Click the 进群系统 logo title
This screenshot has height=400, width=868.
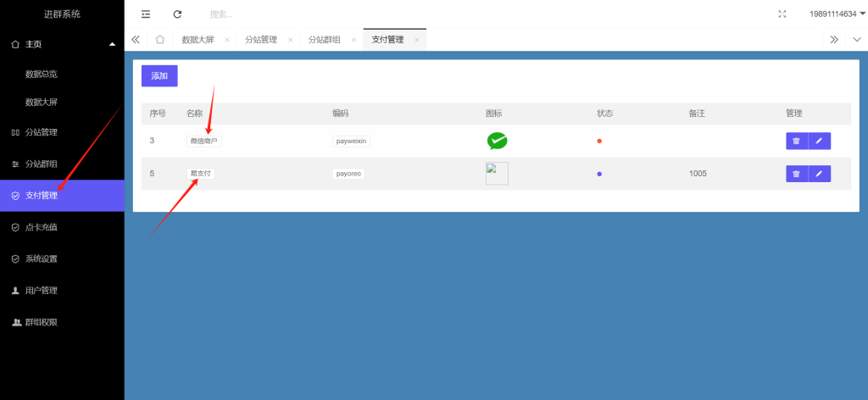[62, 14]
